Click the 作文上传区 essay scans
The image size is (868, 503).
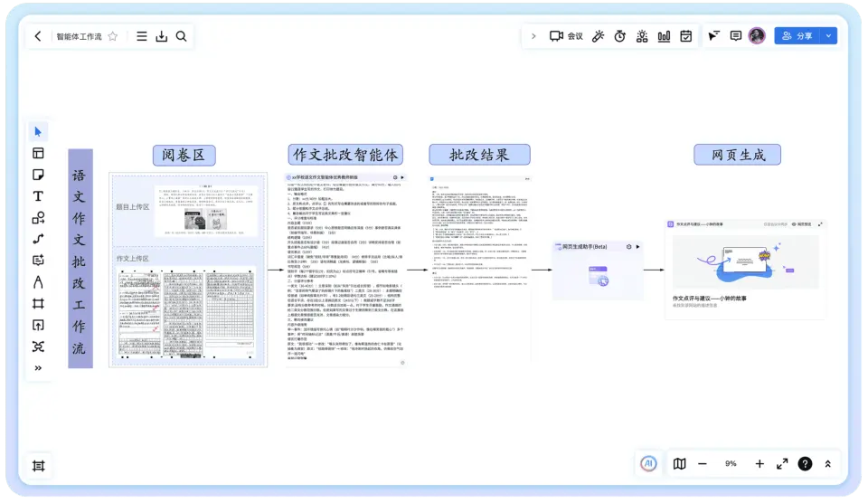click(188, 314)
